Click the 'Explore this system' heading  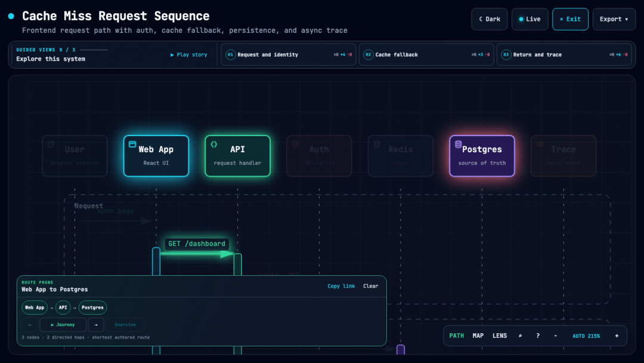pyautogui.click(x=51, y=59)
